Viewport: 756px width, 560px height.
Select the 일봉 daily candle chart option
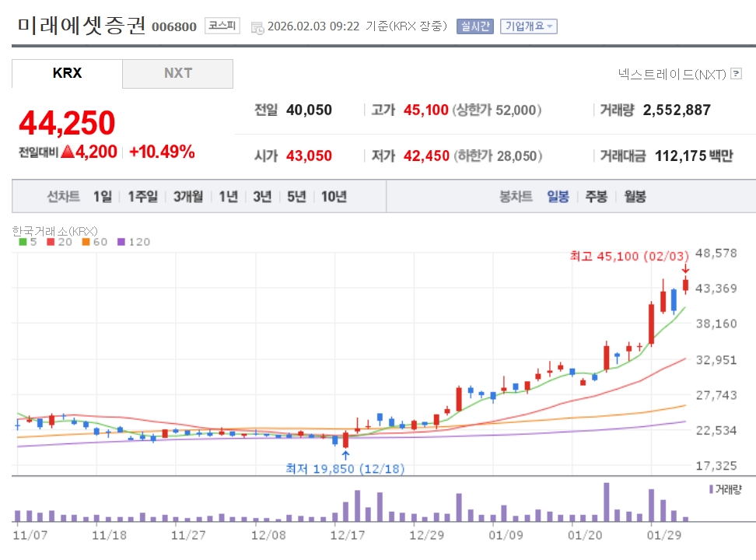click(x=558, y=196)
